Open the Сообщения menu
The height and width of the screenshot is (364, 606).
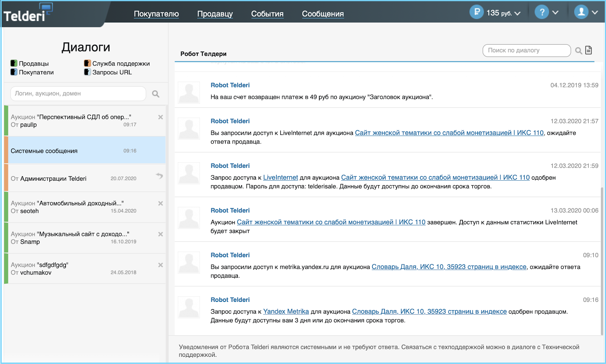tap(323, 14)
